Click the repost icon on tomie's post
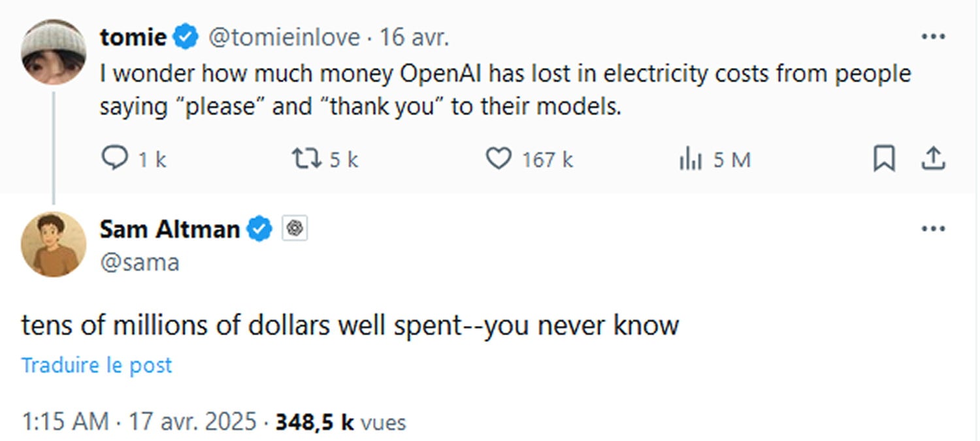This screenshot has height=441, width=980. coord(304,159)
